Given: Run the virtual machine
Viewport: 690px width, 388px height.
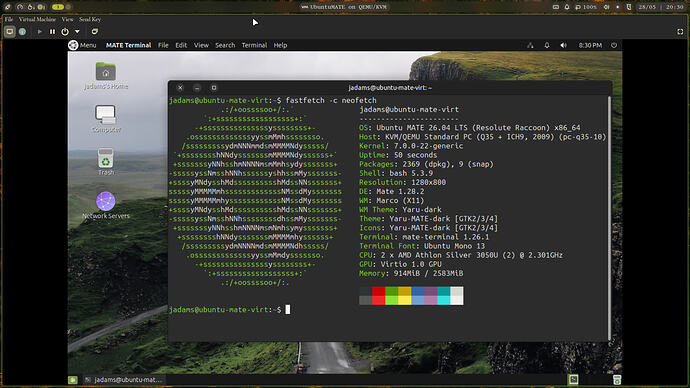Looking at the screenshot, I should [x=40, y=32].
